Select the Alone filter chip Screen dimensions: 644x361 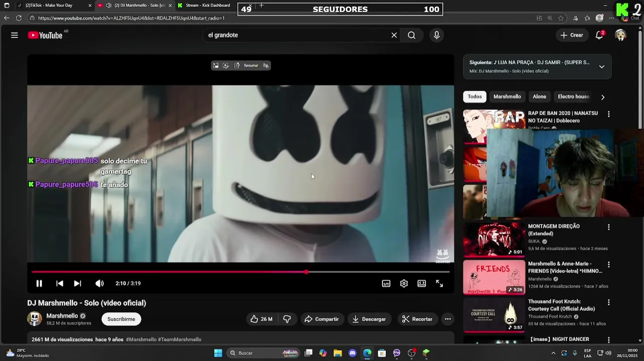pos(540,97)
